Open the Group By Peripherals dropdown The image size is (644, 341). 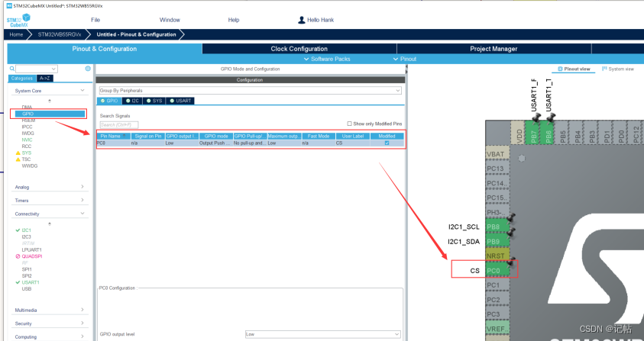pos(250,90)
